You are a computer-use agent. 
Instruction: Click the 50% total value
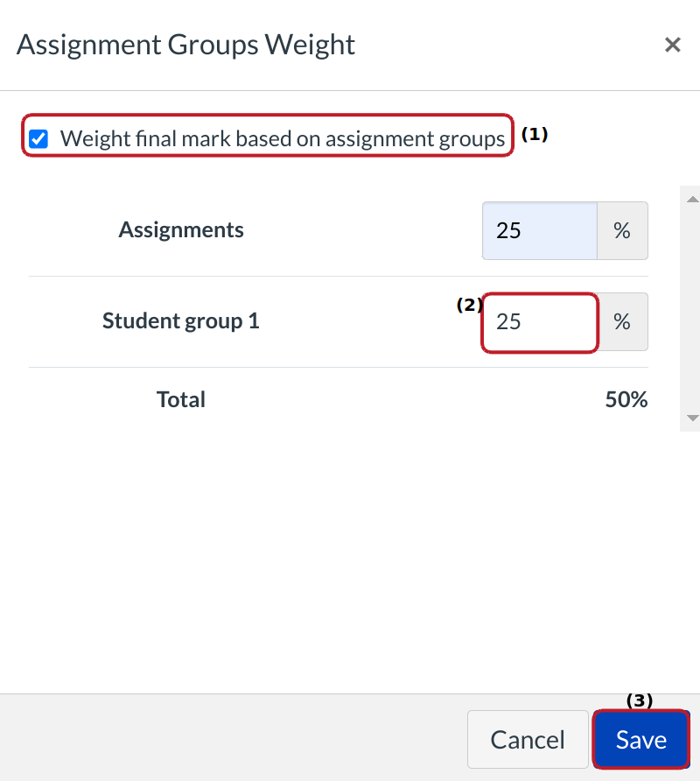[x=626, y=400]
